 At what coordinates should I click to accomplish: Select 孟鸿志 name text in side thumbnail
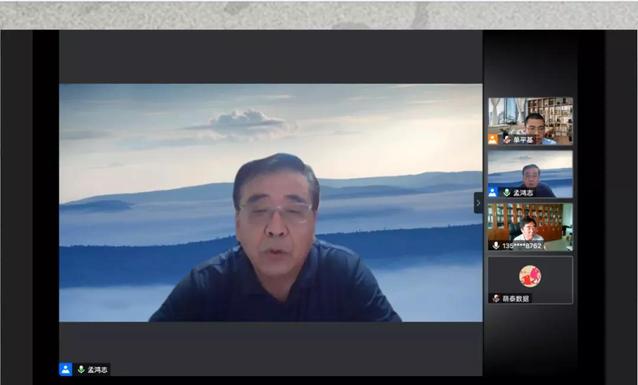[523, 192]
